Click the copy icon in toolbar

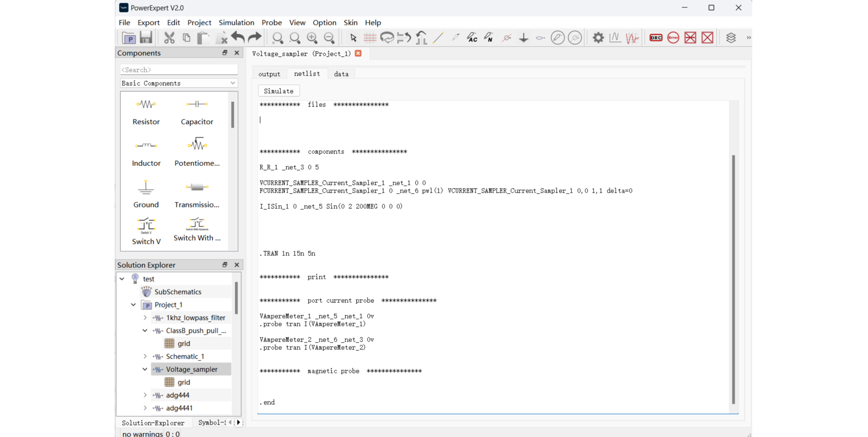coord(186,38)
